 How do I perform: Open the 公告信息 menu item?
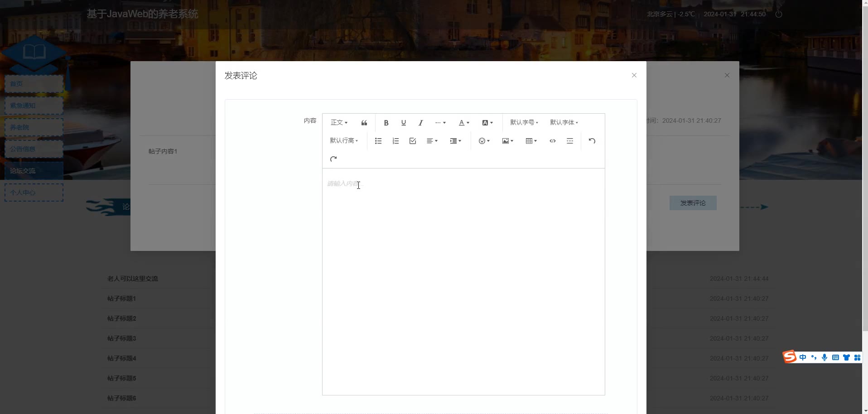(x=34, y=149)
